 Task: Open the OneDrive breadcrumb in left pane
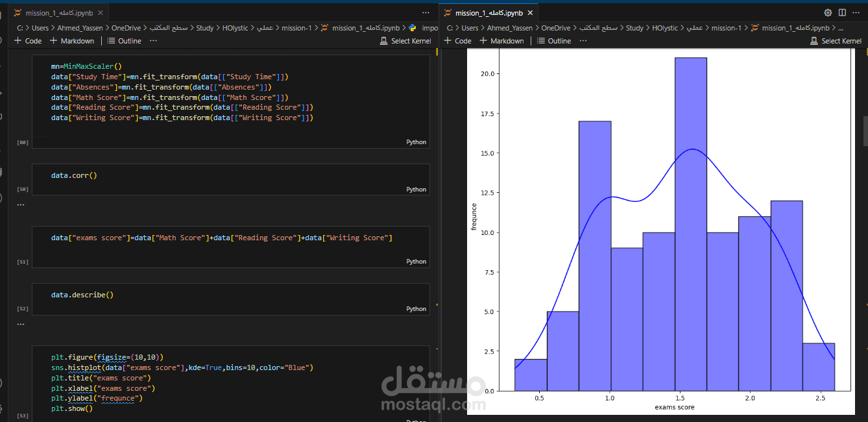click(126, 28)
